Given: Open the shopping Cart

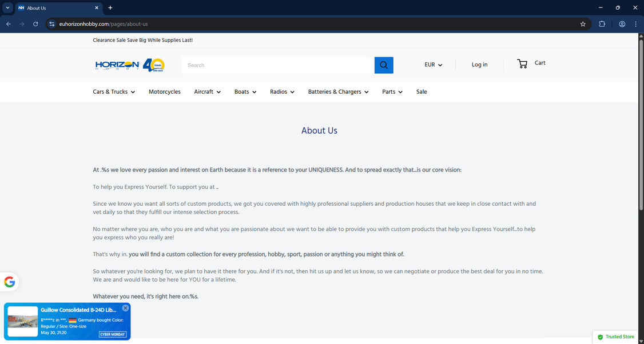Looking at the screenshot, I should pyautogui.click(x=531, y=63).
